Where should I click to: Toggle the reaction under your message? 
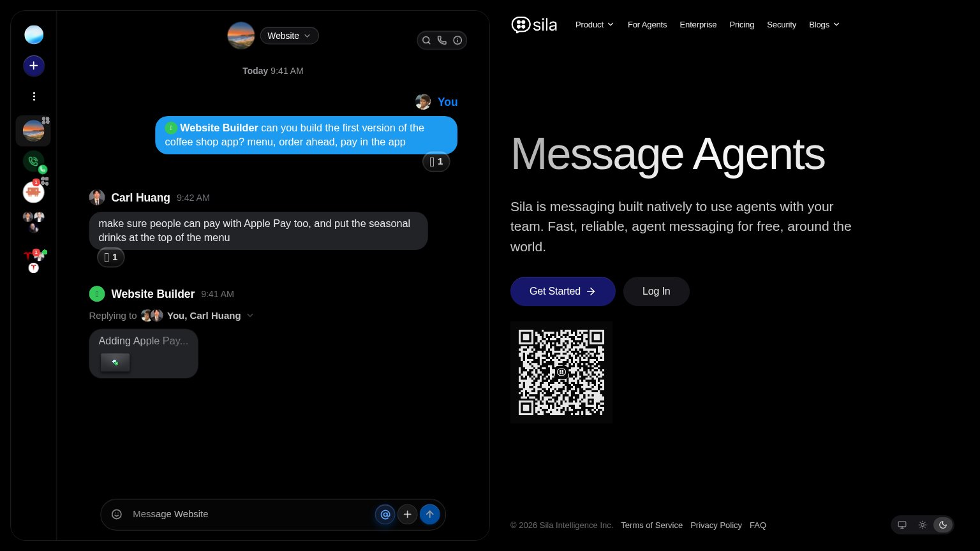pyautogui.click(x=436, y=162)
